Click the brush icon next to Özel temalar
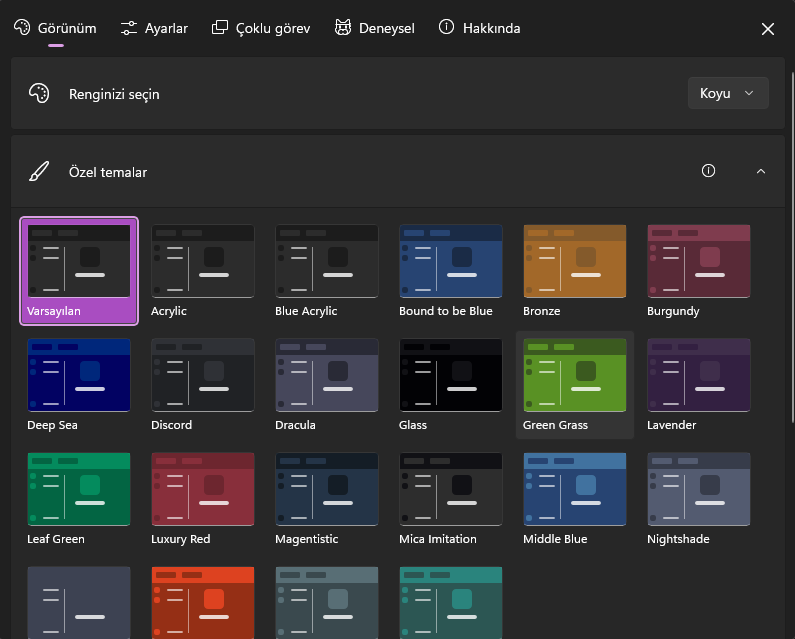The width and height of the screenshot is (795, 639). [39, 171]
